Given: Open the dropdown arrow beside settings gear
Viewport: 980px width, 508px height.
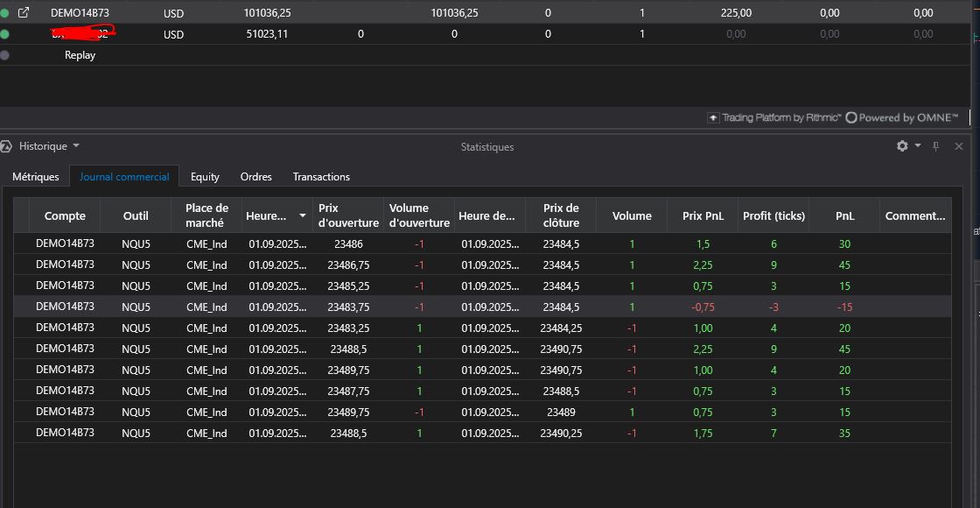Looking at the screenshot, I should tap(918, 146).
